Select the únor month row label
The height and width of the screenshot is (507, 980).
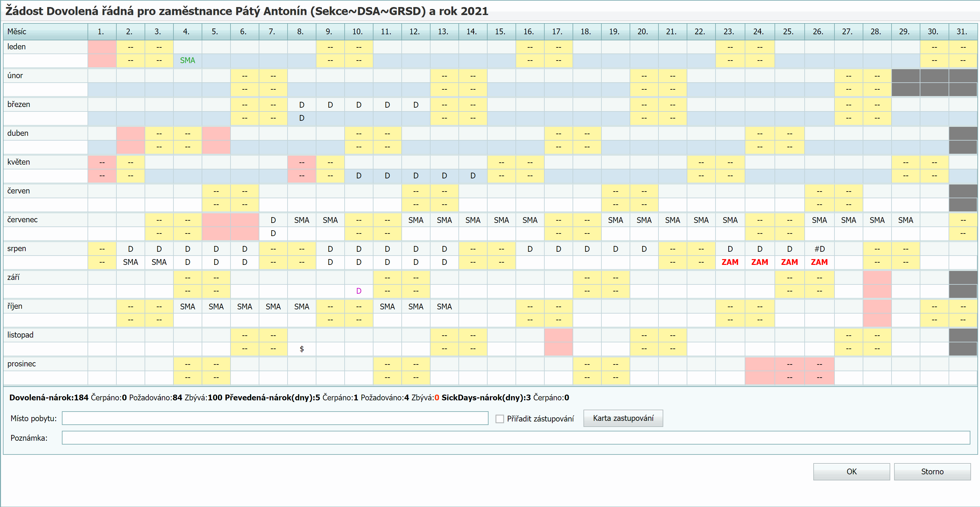click(x=46, y=76)
